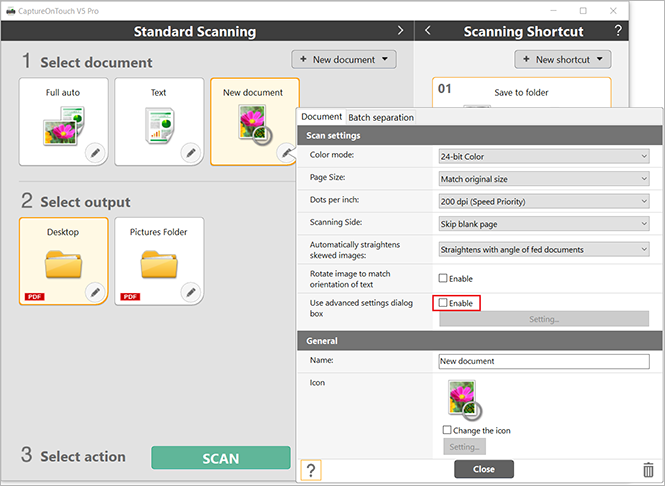Open the Page Size dropdown

pyautogui.click(x=544, y=179)
